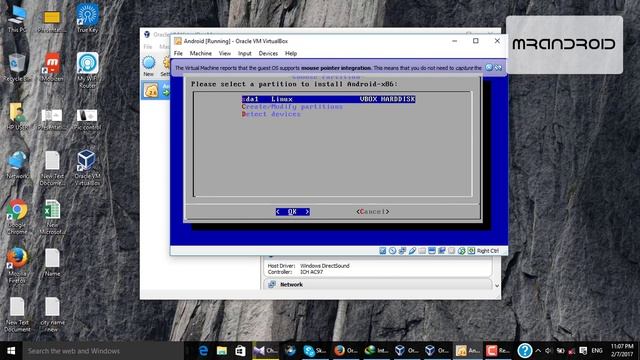Click the shared folders indicator in VM status bar
Image resolution: width=640 pixels, height=360 pixels.
pyautogui.click(x=422, y=251)
